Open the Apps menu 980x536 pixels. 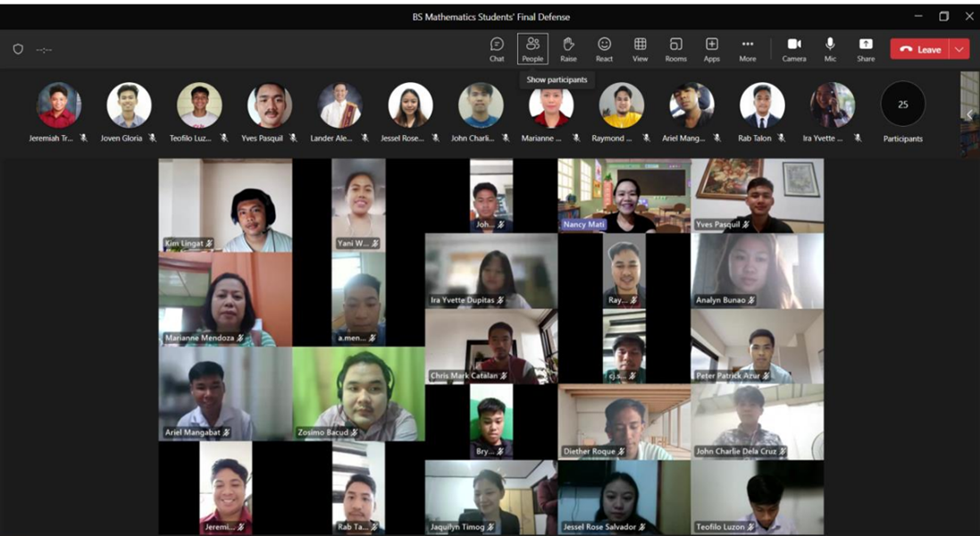coord(711,48)
